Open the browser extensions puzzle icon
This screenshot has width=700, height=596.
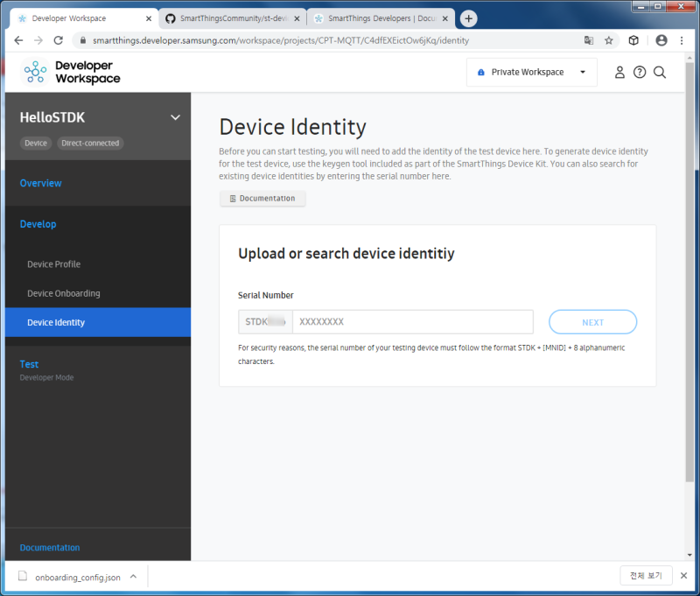click(x=633, y=40)
